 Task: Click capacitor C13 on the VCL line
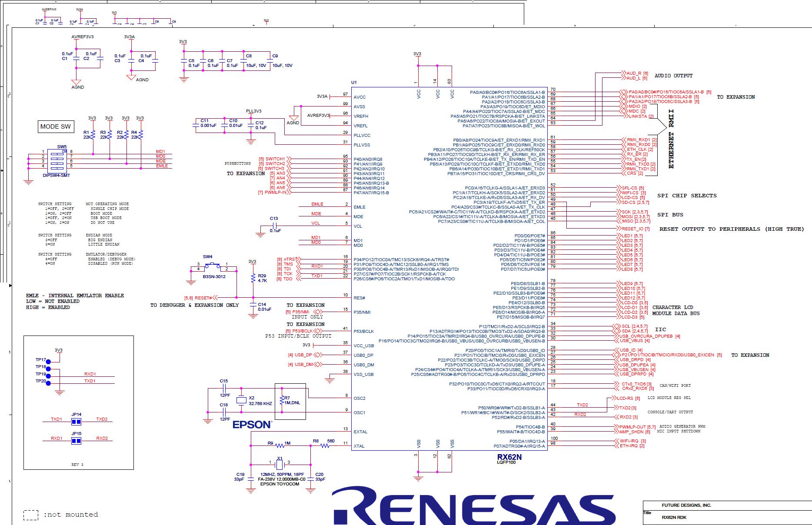pyautogui.click(x=274, y=226)
